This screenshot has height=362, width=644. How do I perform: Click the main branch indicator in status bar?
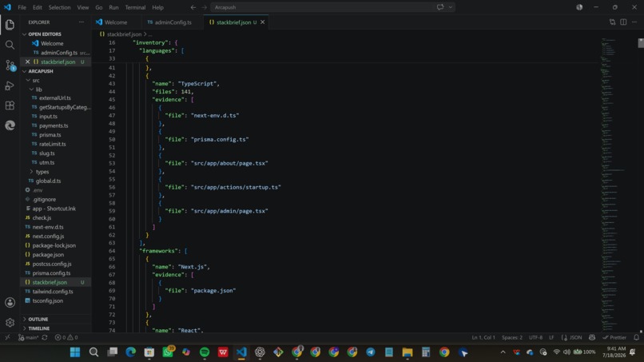coord(28,337)
